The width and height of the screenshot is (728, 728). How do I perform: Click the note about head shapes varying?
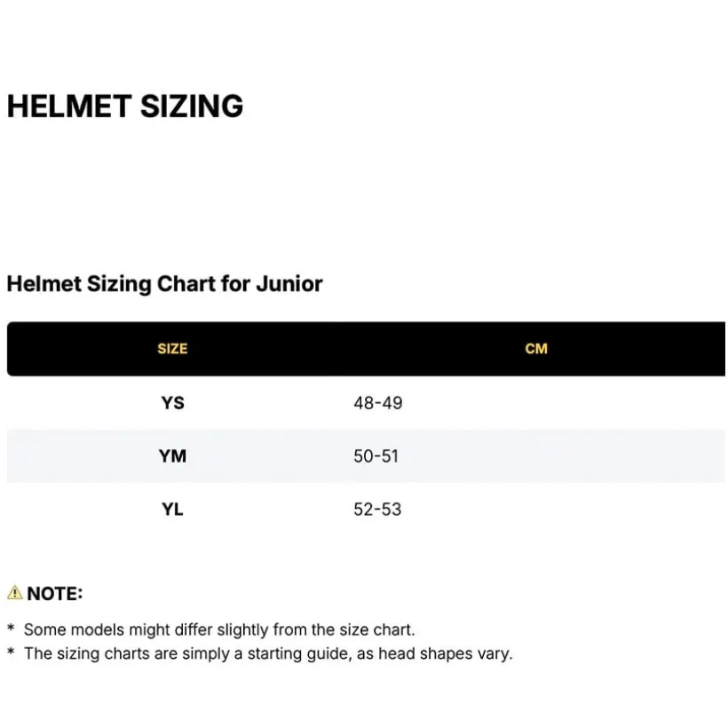click(268, 653)
